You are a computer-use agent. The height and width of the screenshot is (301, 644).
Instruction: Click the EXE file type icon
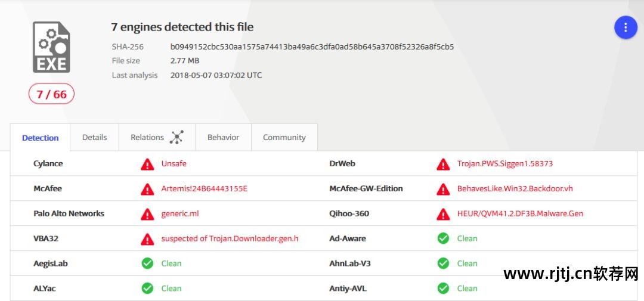[x=51, y=47]
